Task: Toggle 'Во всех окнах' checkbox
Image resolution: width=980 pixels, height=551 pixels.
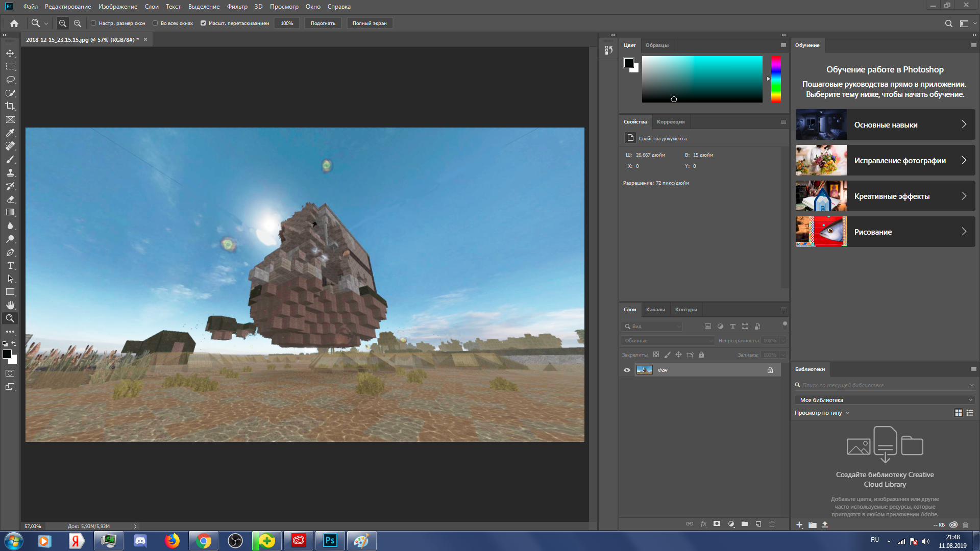Action: [x=155, y=23]
